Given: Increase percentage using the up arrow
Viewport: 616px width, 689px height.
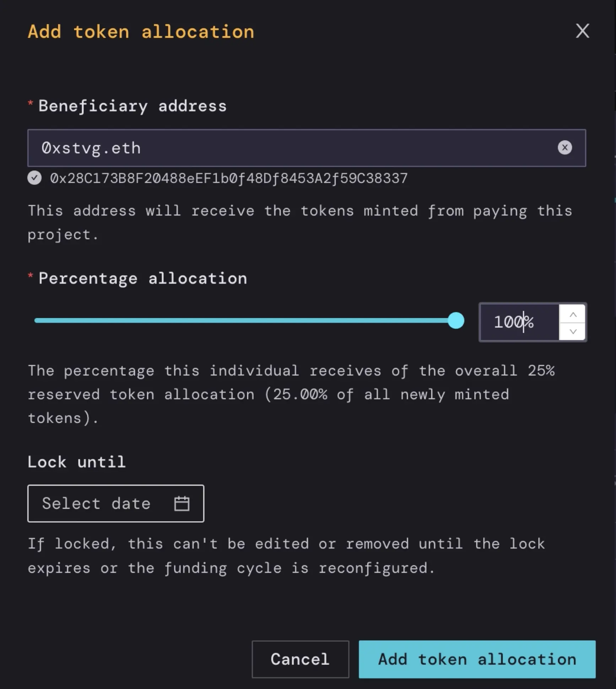Looking at the screenshot, I should click(x=573, y=314).
